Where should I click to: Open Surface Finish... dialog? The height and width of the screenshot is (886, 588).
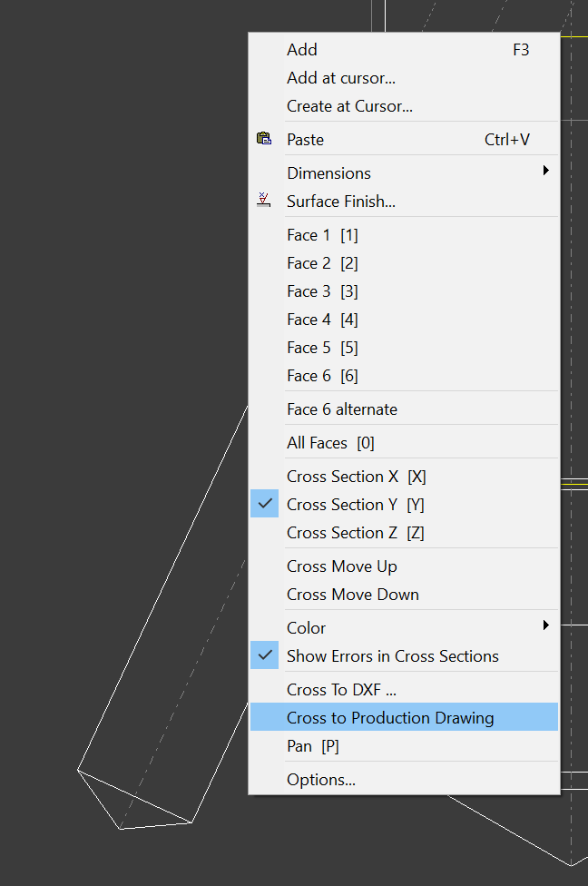pos(404,202)
